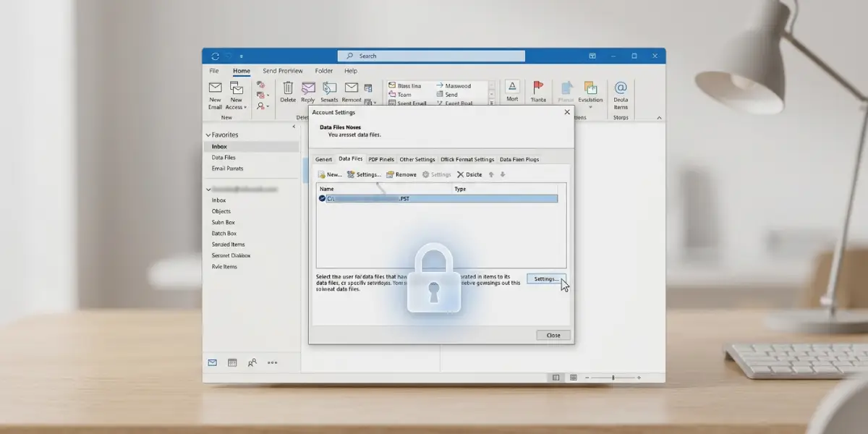Click the Reply envelope icon
The image size is (868, 434).
click(308, 88)
